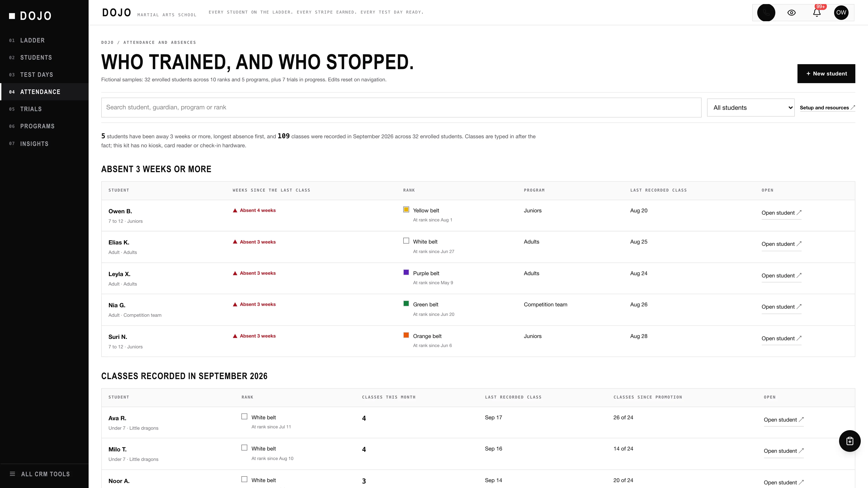The width and height of the screenshot is (868, 488).
Task: Toggle the eye visibility icon in header
Action: 792,12
